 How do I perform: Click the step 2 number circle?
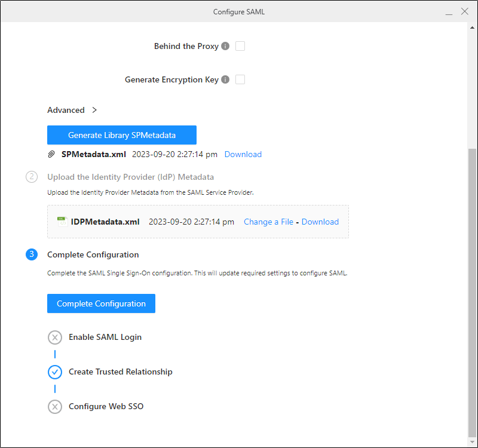32,177
